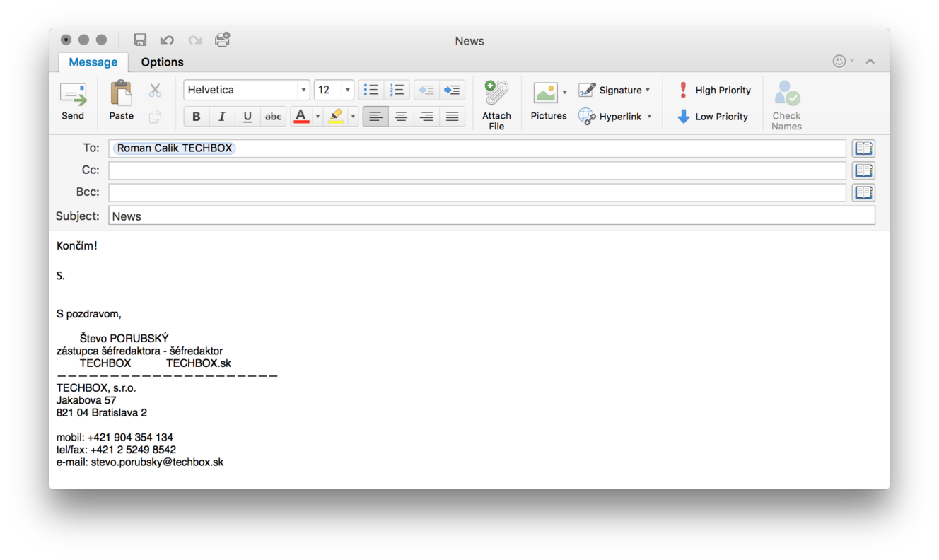Open address book for Cc field
Image resolution: width=939 pixels, height=560 pixels.
click(x=863, y=170)
